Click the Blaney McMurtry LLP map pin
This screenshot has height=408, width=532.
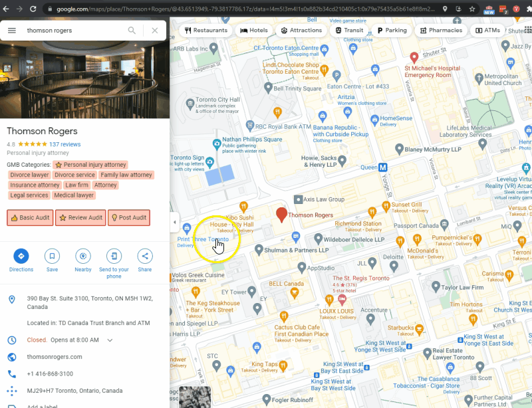pos(400,149)
